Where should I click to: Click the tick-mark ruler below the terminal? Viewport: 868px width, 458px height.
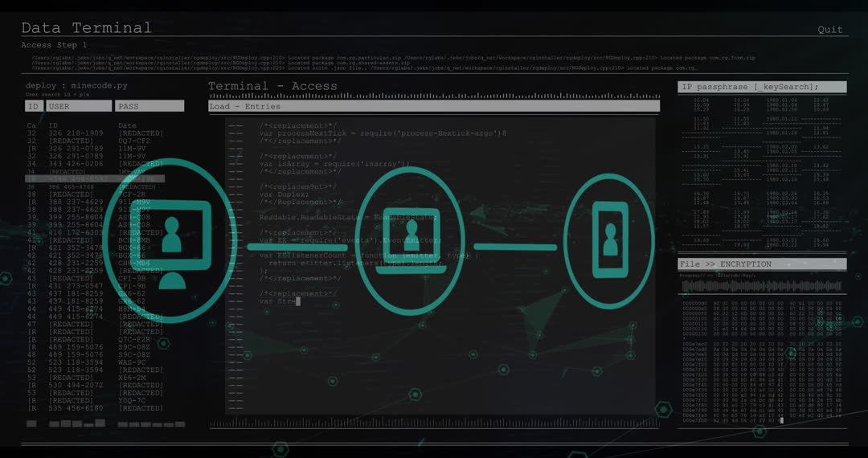(x=434, y=423)
